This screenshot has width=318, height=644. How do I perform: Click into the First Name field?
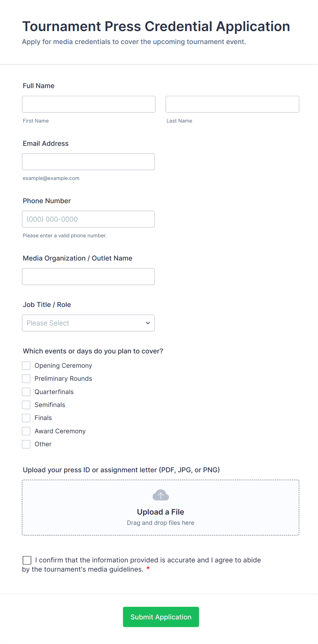(89, 104)
